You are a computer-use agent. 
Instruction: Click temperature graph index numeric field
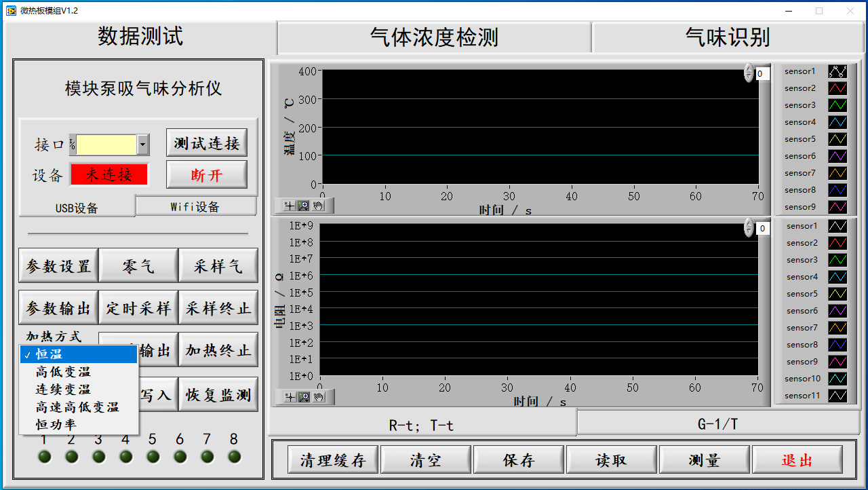point(762,74)
